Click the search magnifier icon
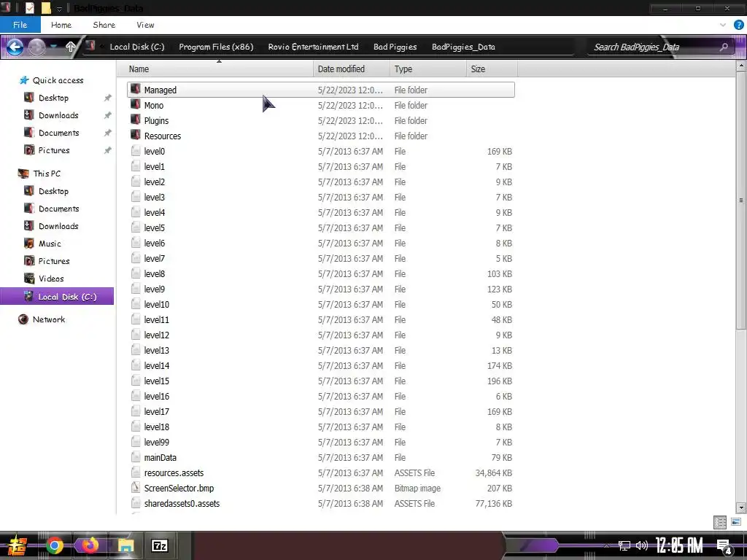The image size is (747, 560). pos(724,47)
